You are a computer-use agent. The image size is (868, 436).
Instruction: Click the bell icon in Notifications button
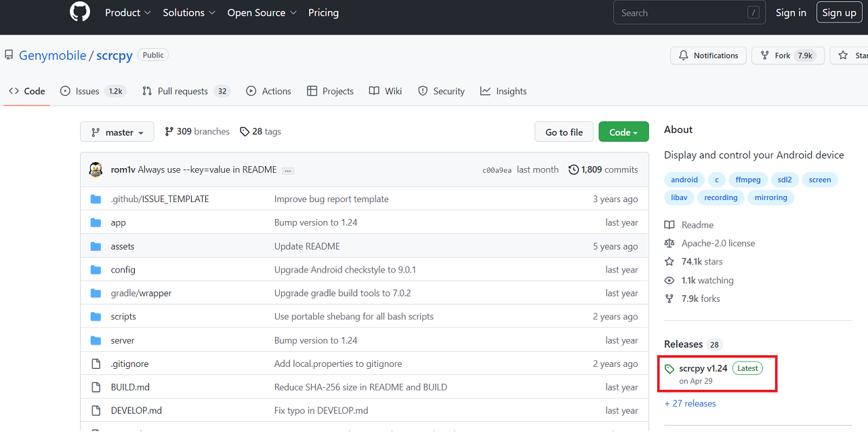683,56
